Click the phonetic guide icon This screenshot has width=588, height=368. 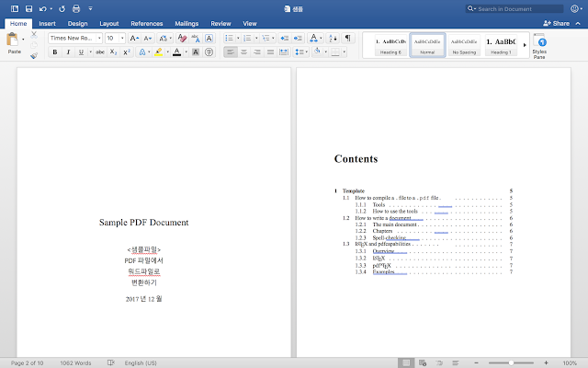click(196, 39)
